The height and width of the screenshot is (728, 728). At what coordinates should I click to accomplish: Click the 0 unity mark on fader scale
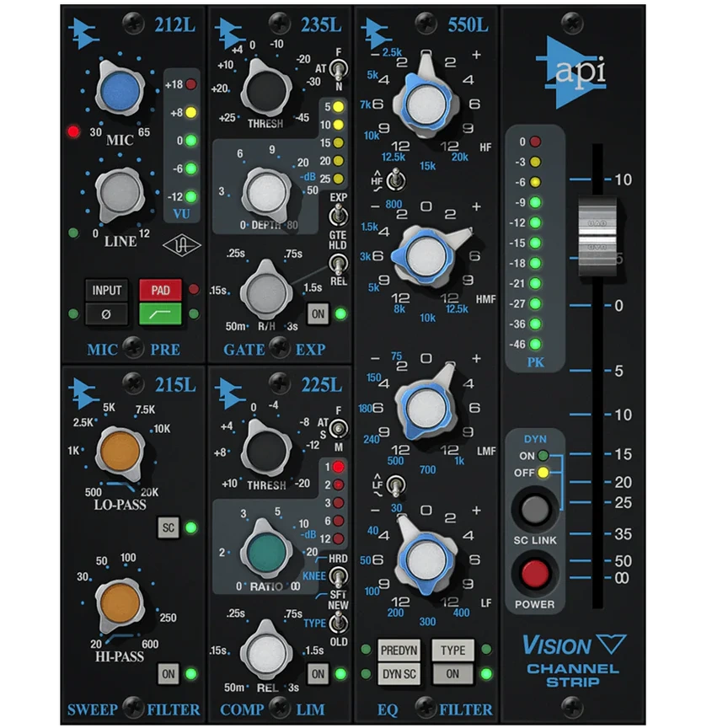point(619,306)
